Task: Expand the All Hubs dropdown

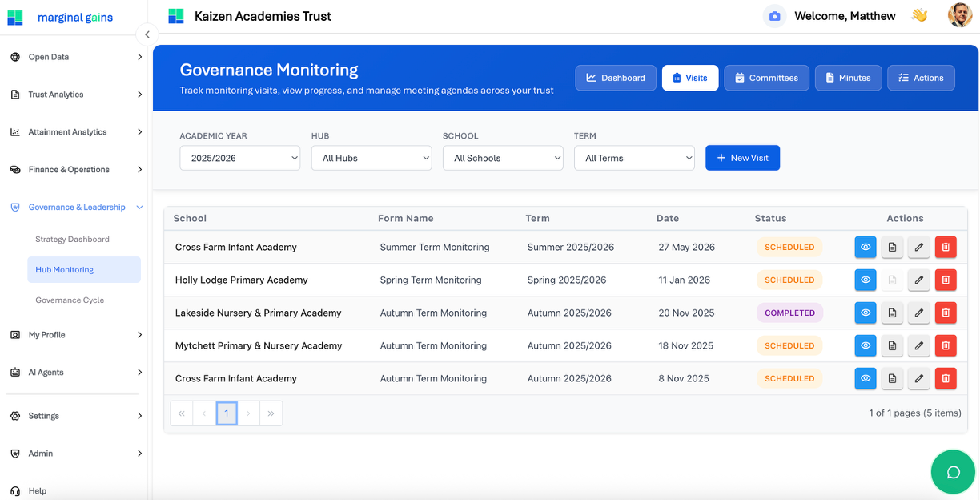Action: 372,158
